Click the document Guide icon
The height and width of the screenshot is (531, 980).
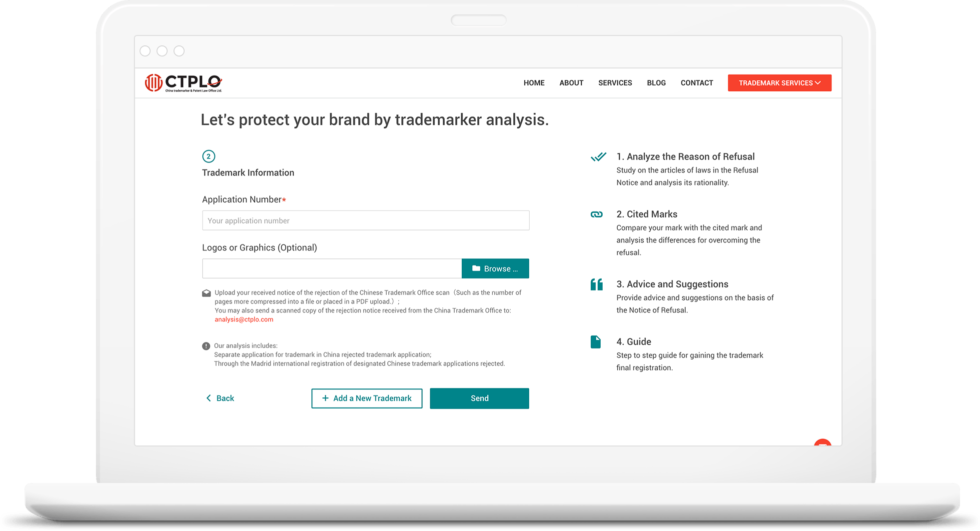point(595,342)
